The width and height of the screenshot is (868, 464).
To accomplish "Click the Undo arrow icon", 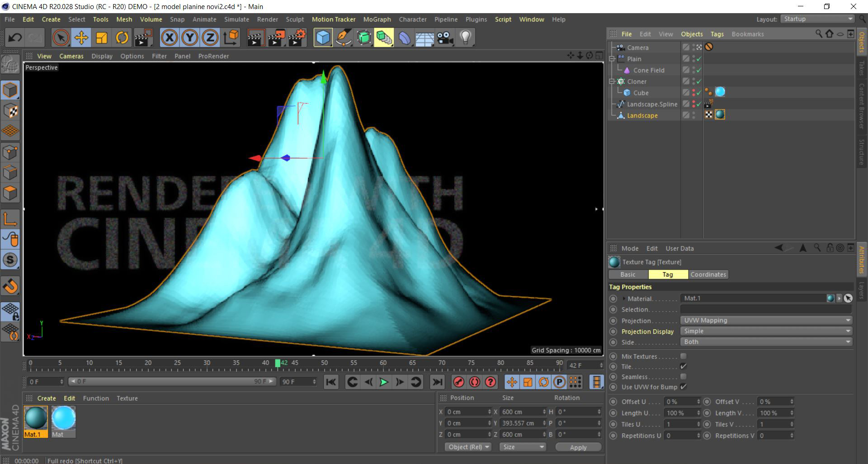I will click(x=14, y=38).
